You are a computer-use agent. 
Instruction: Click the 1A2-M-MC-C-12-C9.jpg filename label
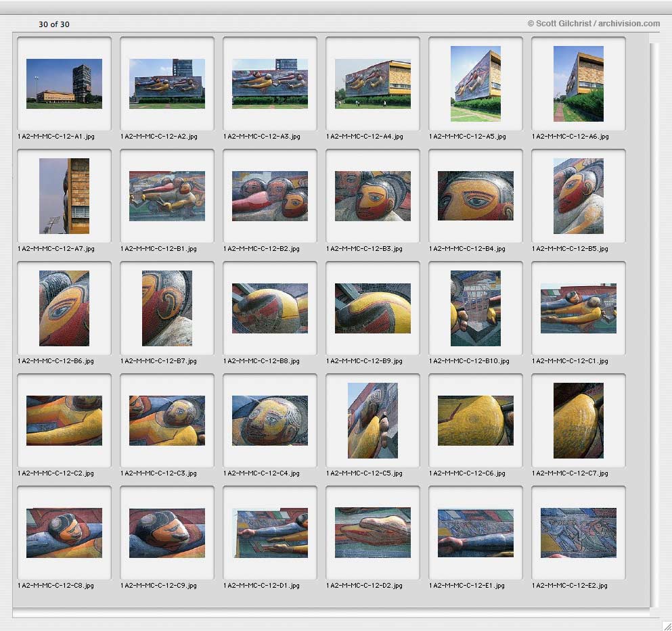pos(158,586)
